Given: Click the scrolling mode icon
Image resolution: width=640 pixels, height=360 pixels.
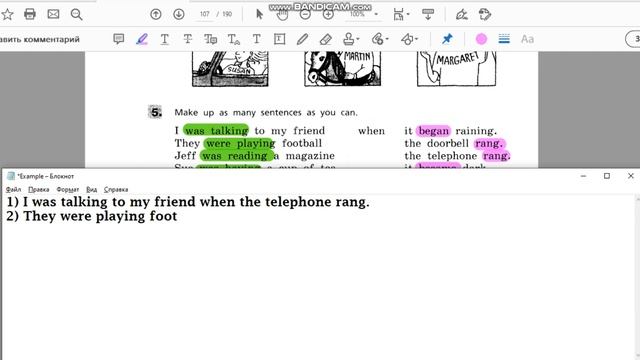Looking at the screenshot, I should pyautogui.click(x=428, y=14).
